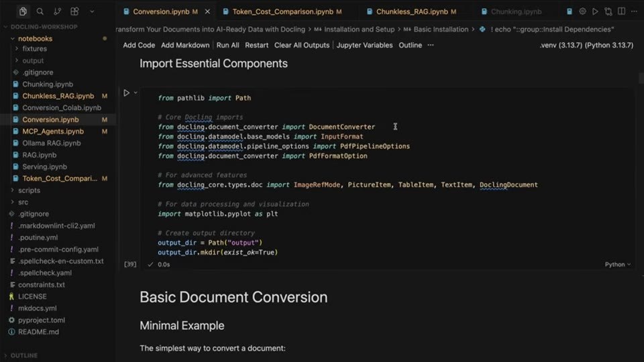Image resolution: width=644 pixels, height=362 pixels.
Task: Open mkdocs.yml file
Action: click(x=37, y=308)
